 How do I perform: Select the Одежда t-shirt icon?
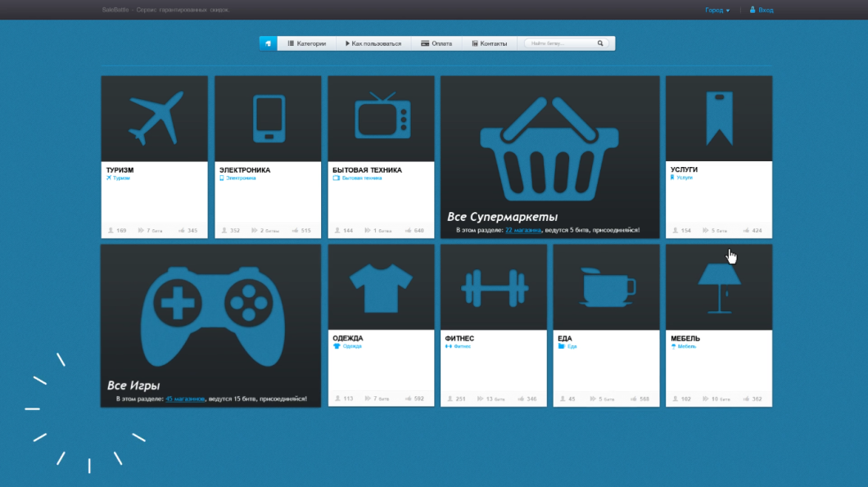coord(381,287)
